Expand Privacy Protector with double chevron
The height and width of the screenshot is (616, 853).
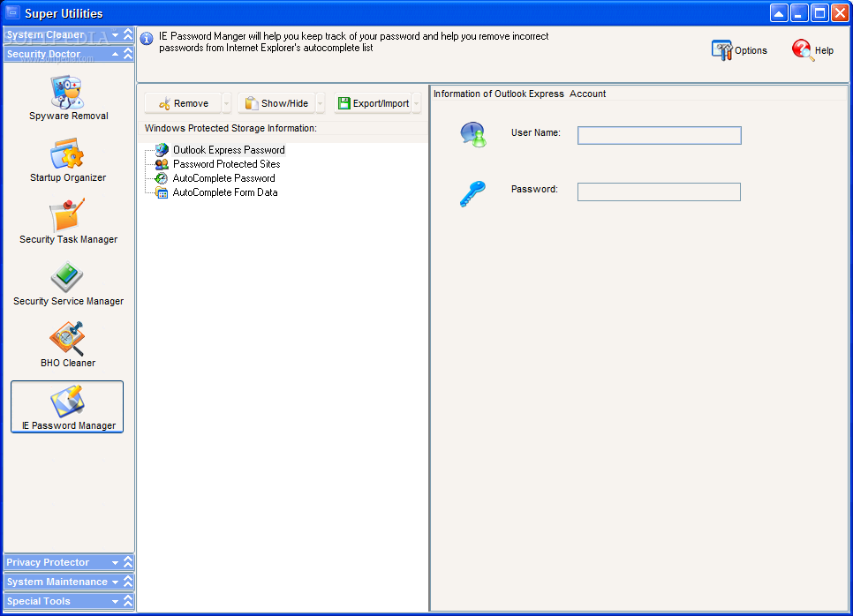click(x=128, y=562)
